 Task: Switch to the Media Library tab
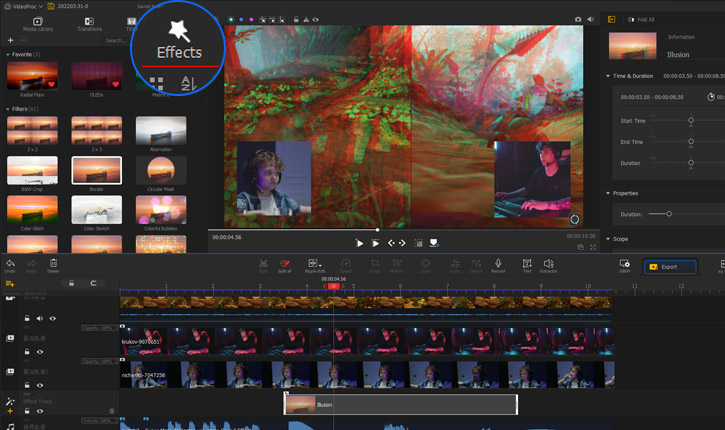(x=38, y=24)
